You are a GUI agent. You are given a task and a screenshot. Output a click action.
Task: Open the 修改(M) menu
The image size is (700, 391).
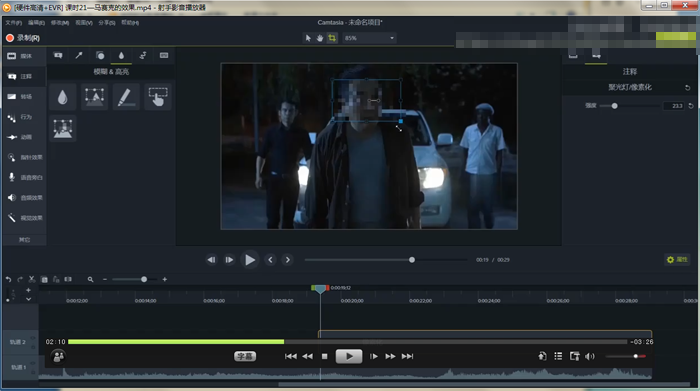point(60,22)
